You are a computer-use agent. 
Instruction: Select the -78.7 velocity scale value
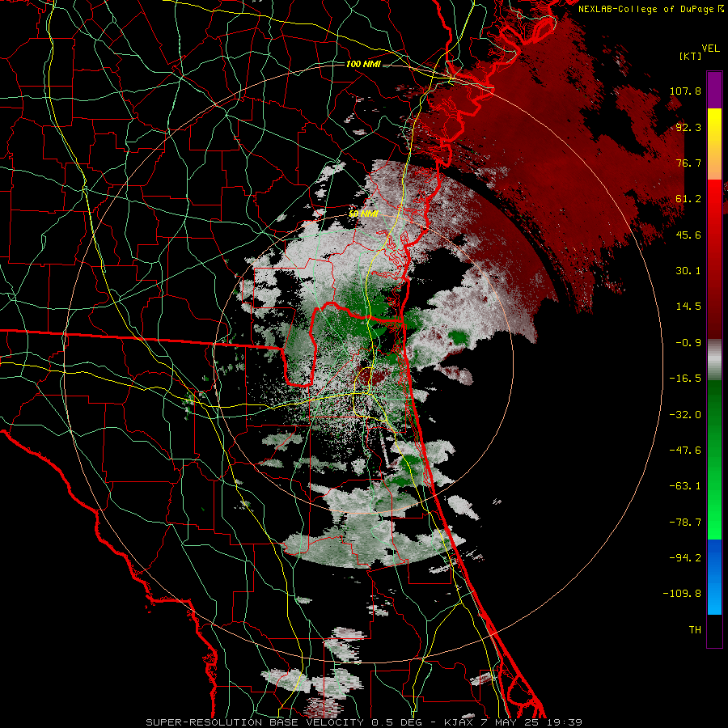coord(685,523)
